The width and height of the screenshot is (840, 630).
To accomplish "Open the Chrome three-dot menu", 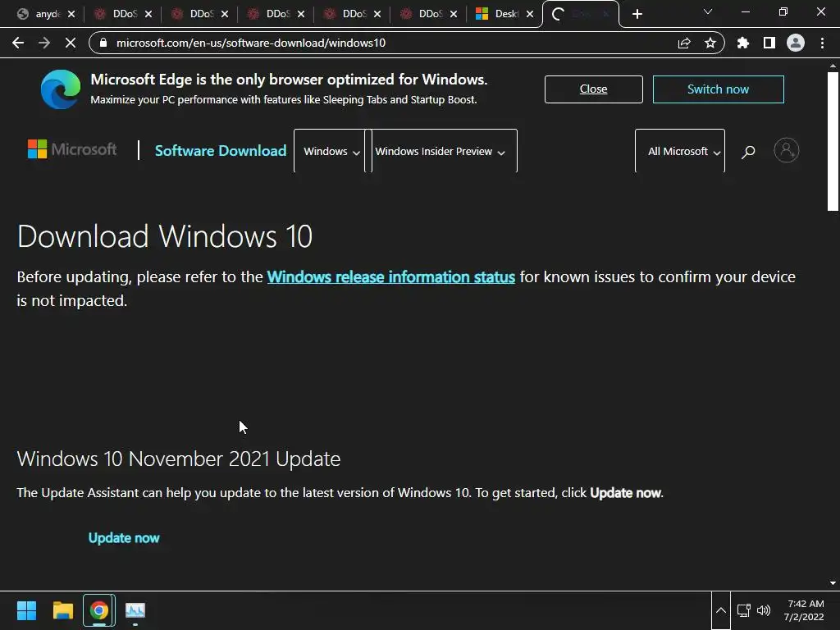I will click(x=822, y=43).
